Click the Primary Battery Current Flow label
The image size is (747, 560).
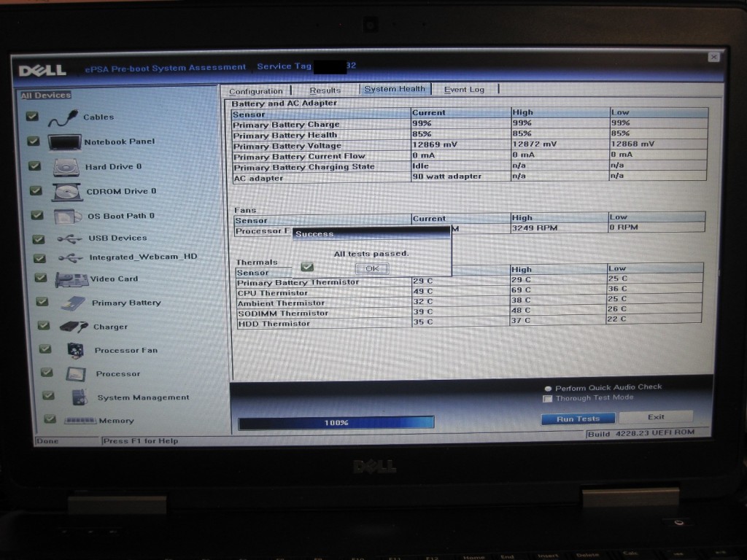tap(299, 157)
